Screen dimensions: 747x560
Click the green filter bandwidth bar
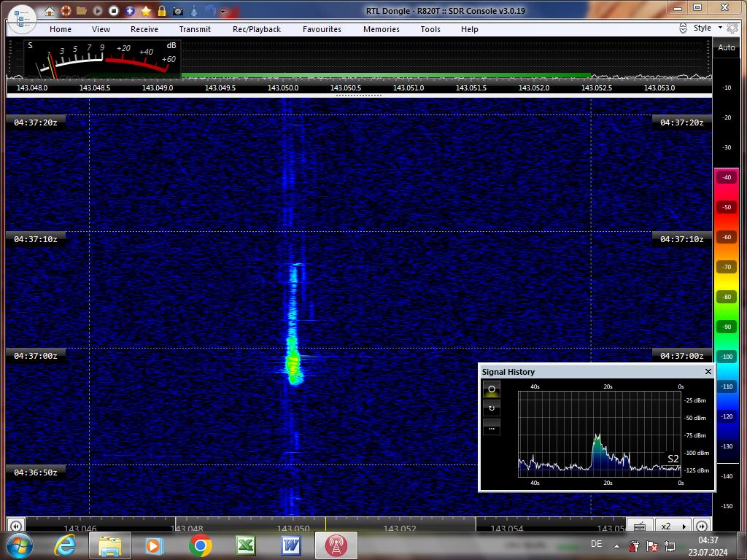pyautogui.click(x=386, y=75)
